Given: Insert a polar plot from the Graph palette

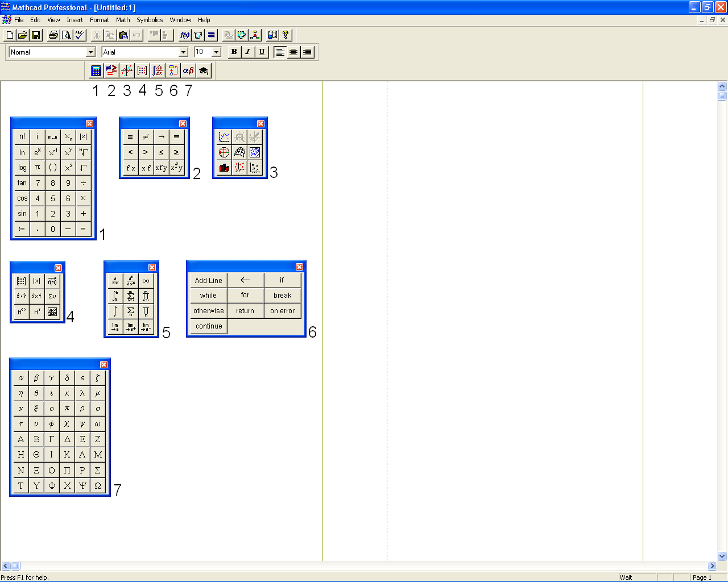Looking at the screenshot, I should click(224, 152).
